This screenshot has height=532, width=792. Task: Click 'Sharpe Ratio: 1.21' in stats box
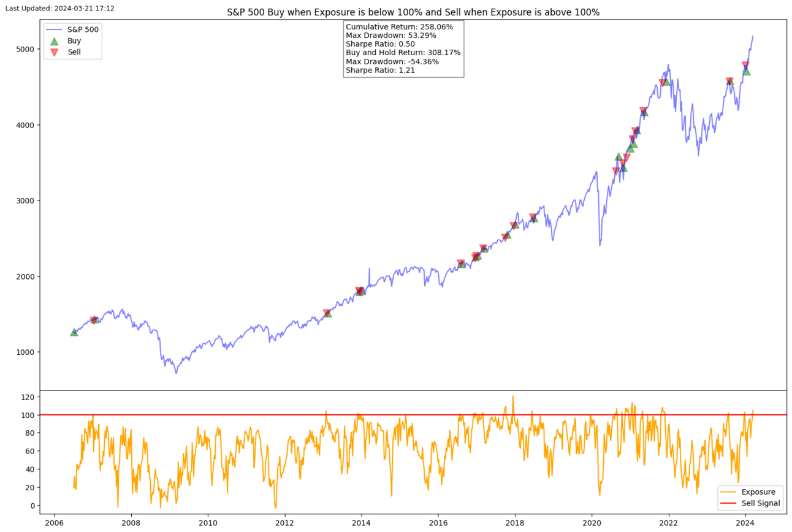click(x=381, y=70)
